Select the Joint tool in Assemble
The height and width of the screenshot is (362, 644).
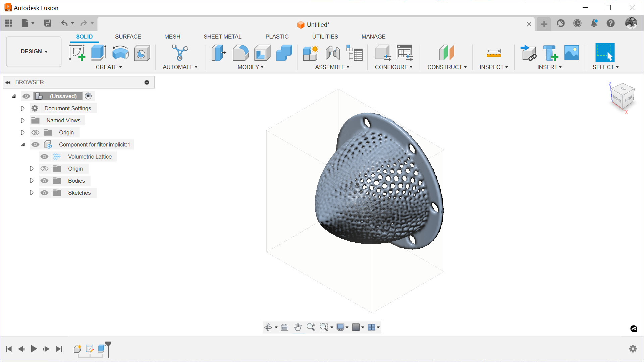333,53
